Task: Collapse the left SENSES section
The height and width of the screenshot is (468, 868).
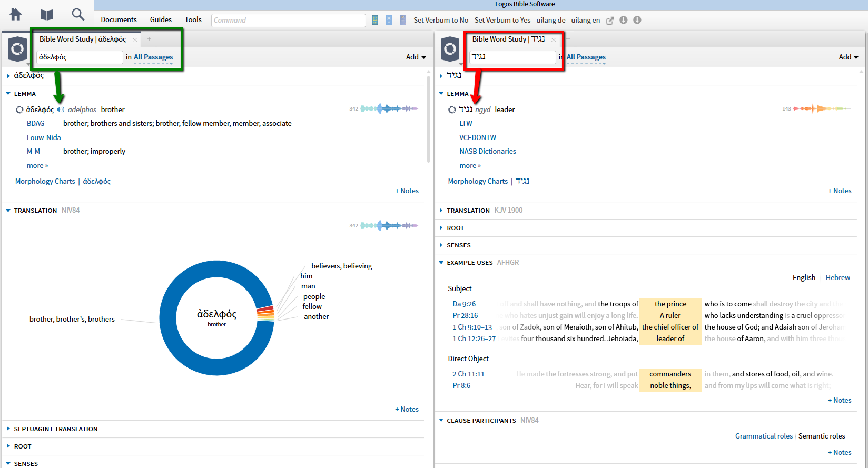Action: tap(8, 464)
